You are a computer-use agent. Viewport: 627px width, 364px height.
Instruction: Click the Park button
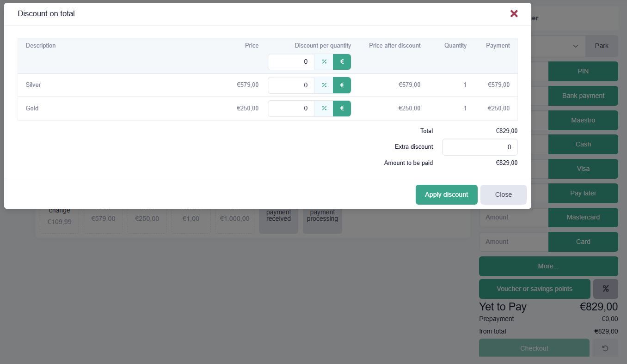tap(602, 46)
